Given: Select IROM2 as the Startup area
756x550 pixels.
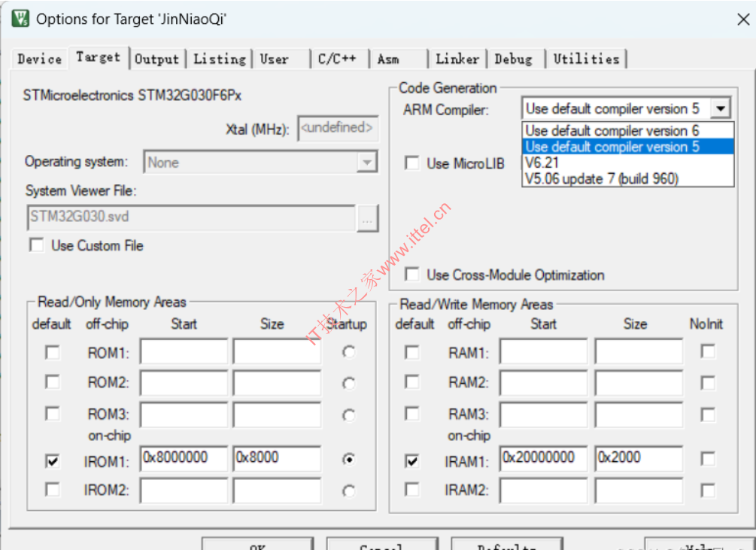Looking at the screenshot, I should [x=348, y=491].
